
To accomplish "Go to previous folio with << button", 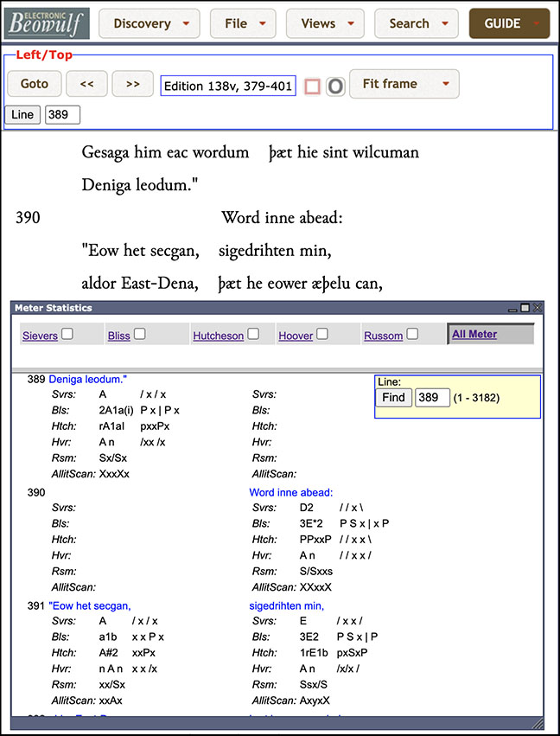I will coord(86,84).
